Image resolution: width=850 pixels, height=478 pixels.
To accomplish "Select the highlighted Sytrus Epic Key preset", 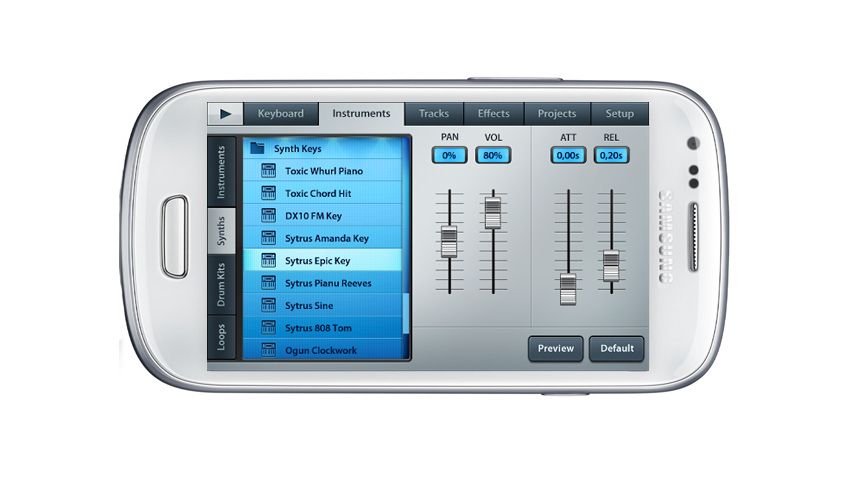I will coord(324,261).
